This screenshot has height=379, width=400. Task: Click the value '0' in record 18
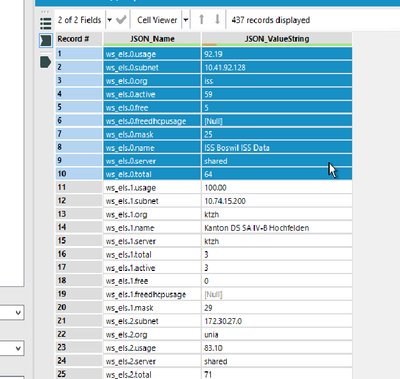(277, 281)
